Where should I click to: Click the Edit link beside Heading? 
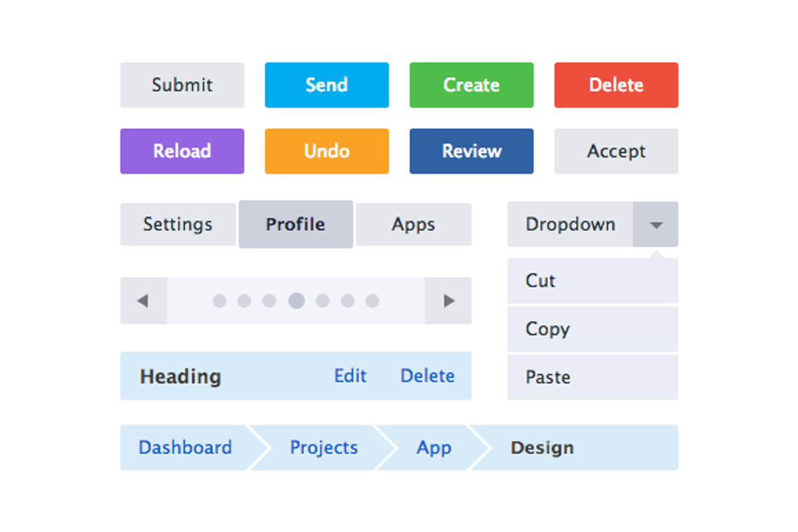(x=350, y=376)
